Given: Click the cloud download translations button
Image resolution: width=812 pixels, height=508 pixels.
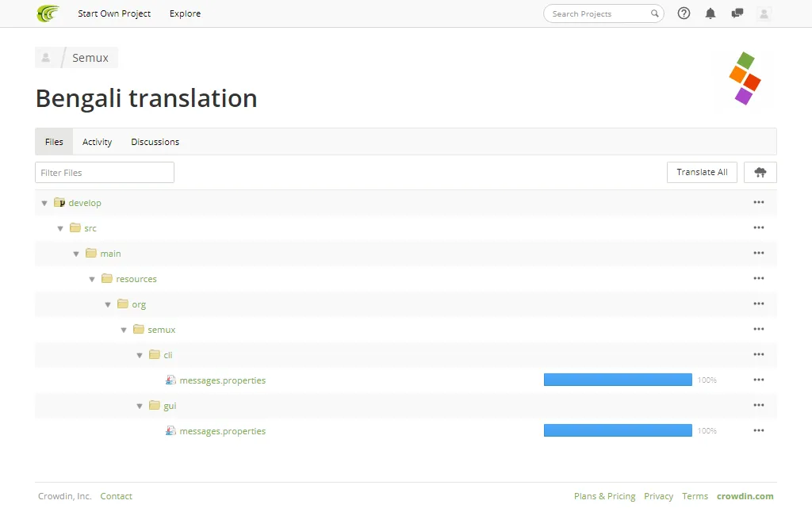Looking at the screenshot, I should [760, 172].
